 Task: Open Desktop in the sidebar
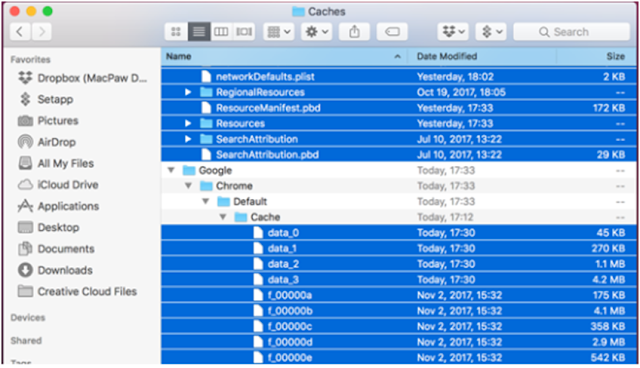[x=49, y=227]
